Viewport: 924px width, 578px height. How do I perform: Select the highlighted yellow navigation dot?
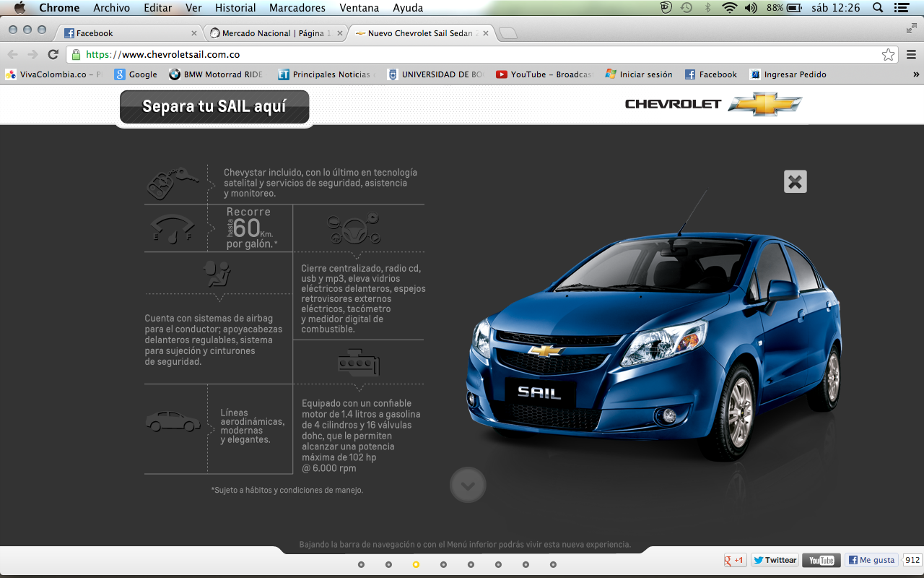click(x=416, y=564)
